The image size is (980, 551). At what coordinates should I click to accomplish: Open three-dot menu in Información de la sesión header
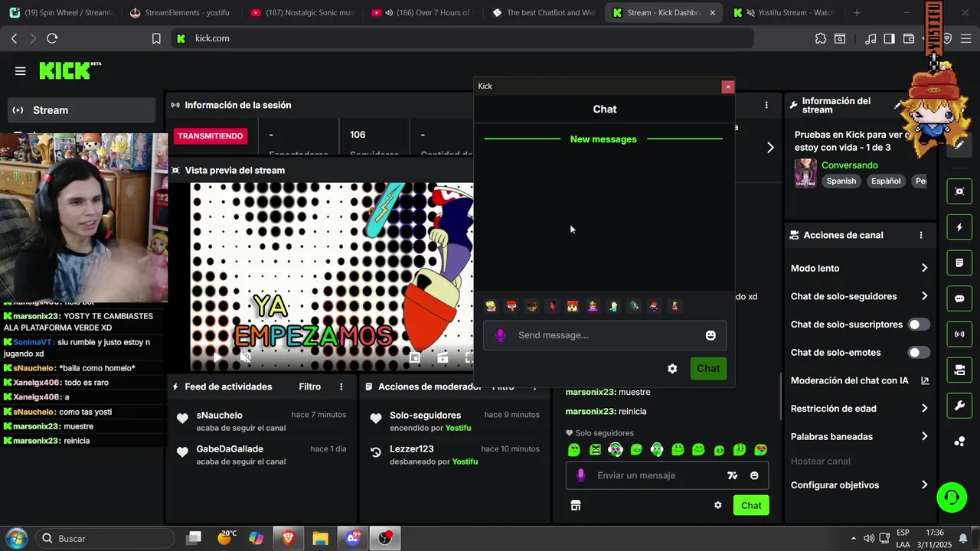[766, 105]
